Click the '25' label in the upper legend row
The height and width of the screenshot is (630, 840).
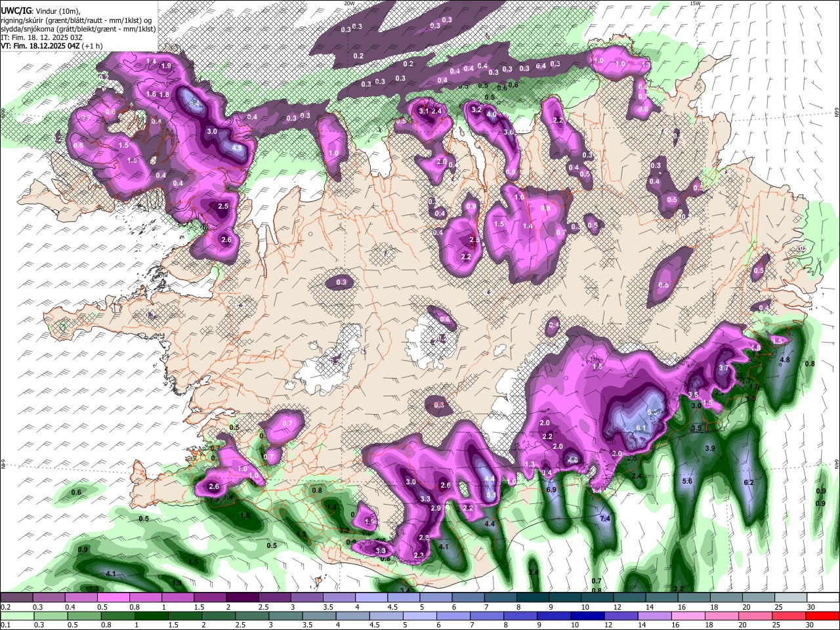click(x=778, y=607)
